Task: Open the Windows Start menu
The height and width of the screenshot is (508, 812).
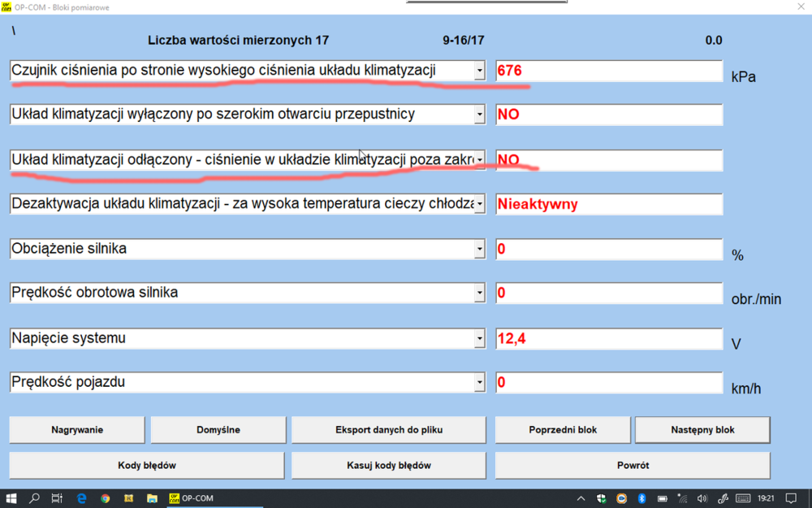Action: tap(11, 497)
